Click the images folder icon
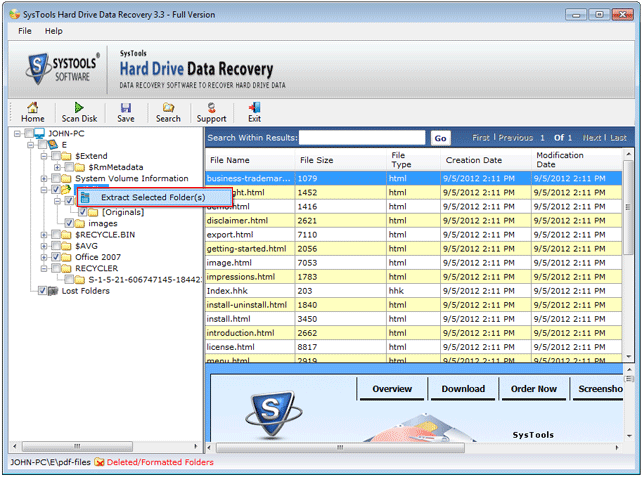 tap(80, 224)
